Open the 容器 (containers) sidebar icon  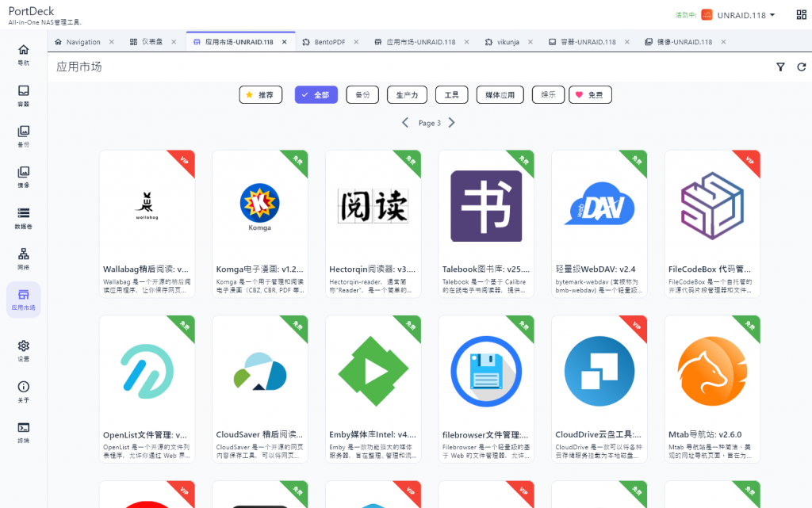coord(24,95)
